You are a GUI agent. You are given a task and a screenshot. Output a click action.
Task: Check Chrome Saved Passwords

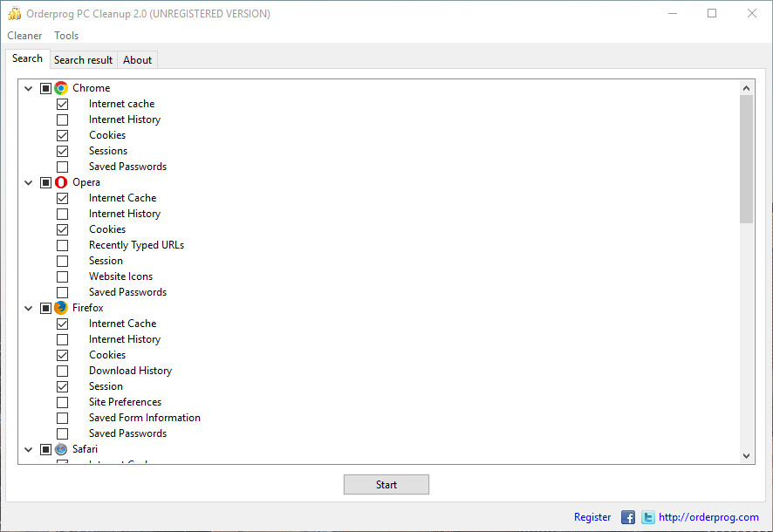[62, 167]
